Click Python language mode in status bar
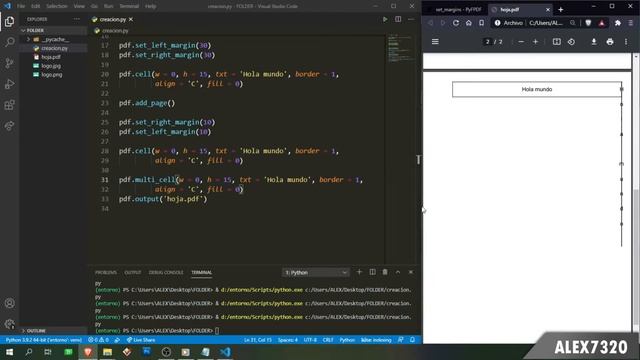Screen dimensions: 640x360 (x=347, y=340)
